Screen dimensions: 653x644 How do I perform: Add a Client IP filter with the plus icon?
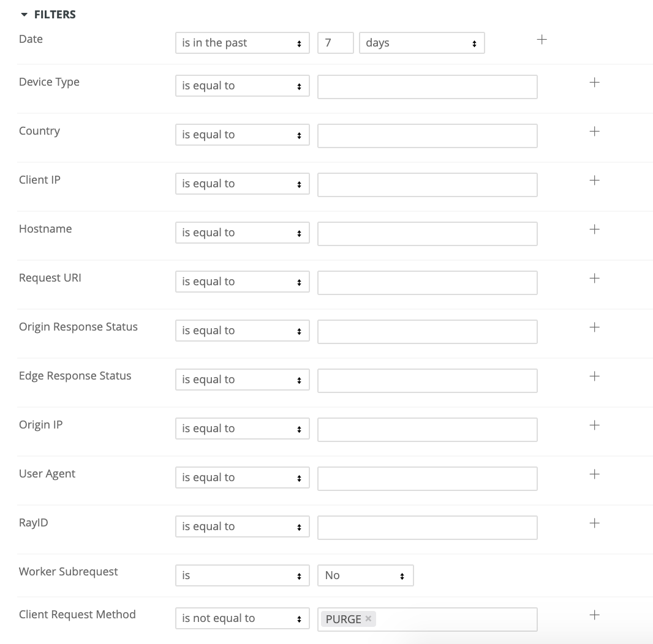pos(594,179)
